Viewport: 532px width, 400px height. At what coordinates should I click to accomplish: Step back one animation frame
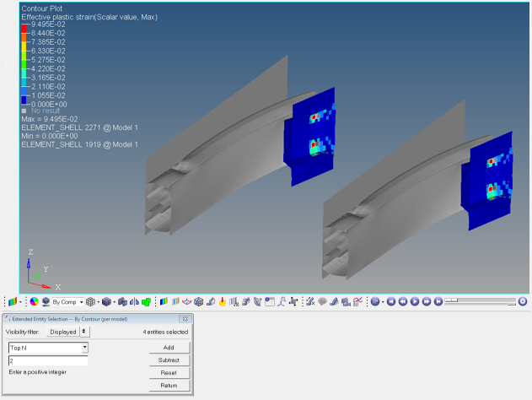pos(403,302)
